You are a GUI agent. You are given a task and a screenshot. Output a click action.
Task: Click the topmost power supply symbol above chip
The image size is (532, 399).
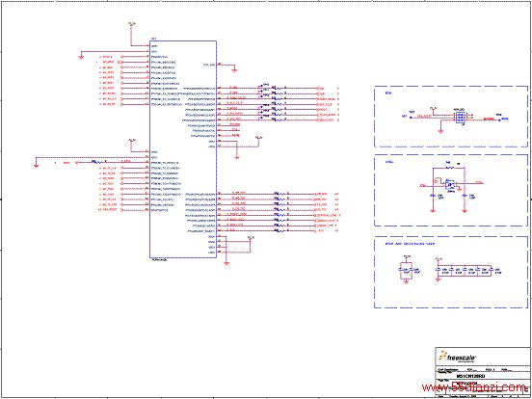tap(132, 24)
